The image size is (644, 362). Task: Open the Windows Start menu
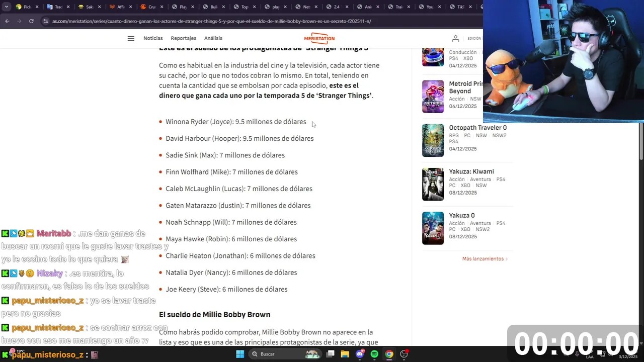point(240,354)
